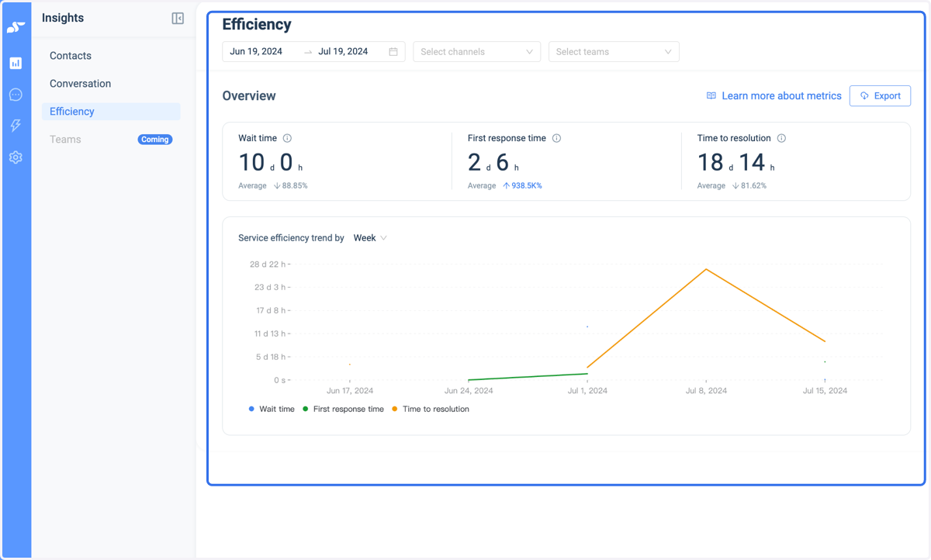Open the lightning bolt automation icon

[x=16, y=126]
